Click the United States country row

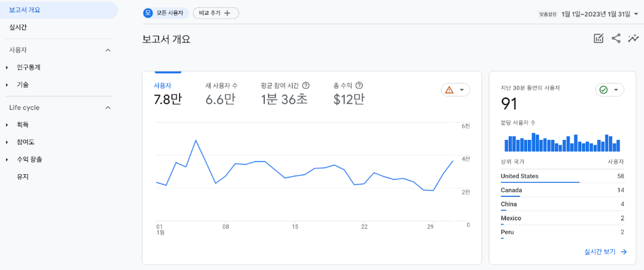click(562, 177)
